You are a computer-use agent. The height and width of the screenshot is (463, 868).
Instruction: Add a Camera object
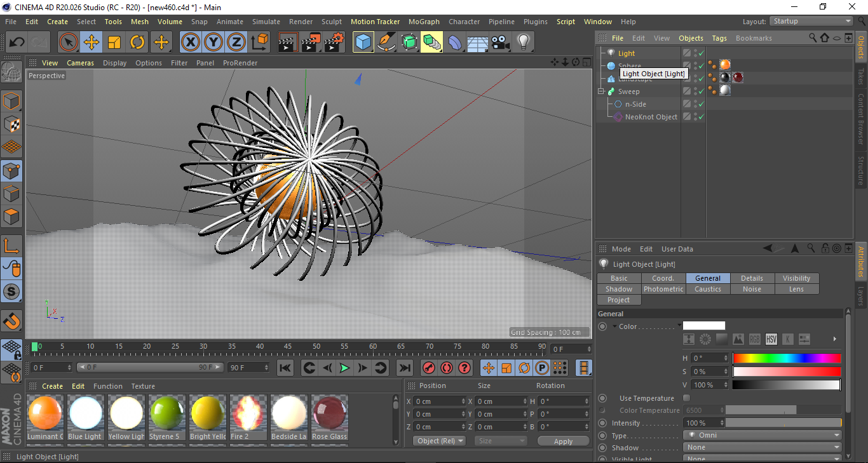[501, 43]
